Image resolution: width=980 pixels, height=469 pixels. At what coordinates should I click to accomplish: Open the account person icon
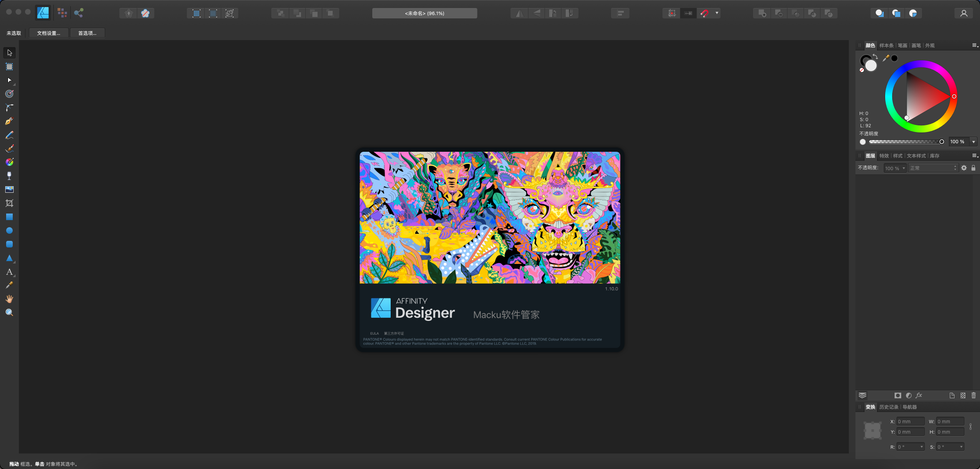(x=964, y=13)
